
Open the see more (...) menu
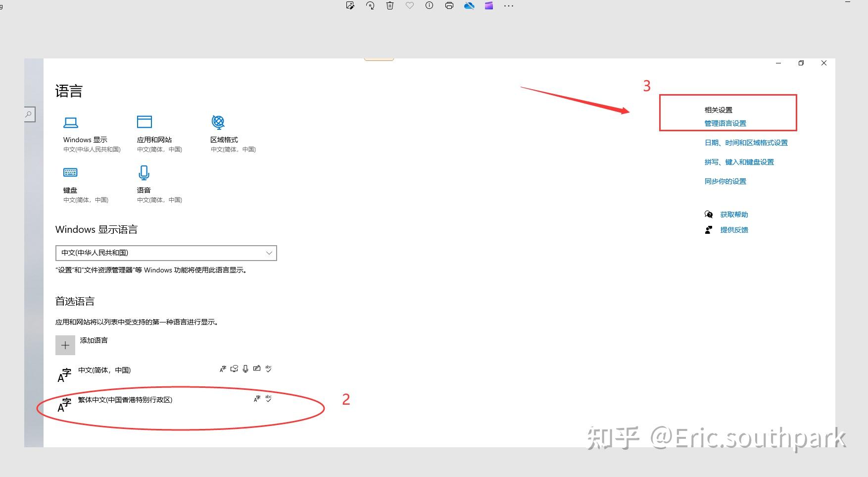[x=509, y=5]
